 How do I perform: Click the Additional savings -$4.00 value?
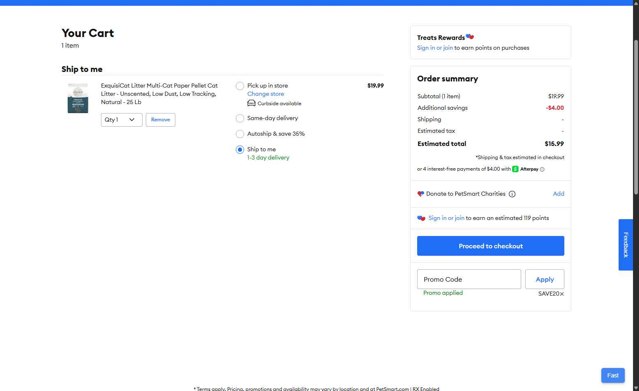click(555, 108)
